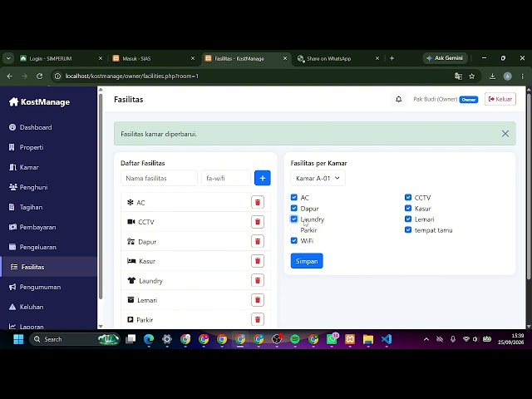Viewport: 532px width, 399px height.
Task: Open File Explorer from taskbar
Action: coord(368,339)
